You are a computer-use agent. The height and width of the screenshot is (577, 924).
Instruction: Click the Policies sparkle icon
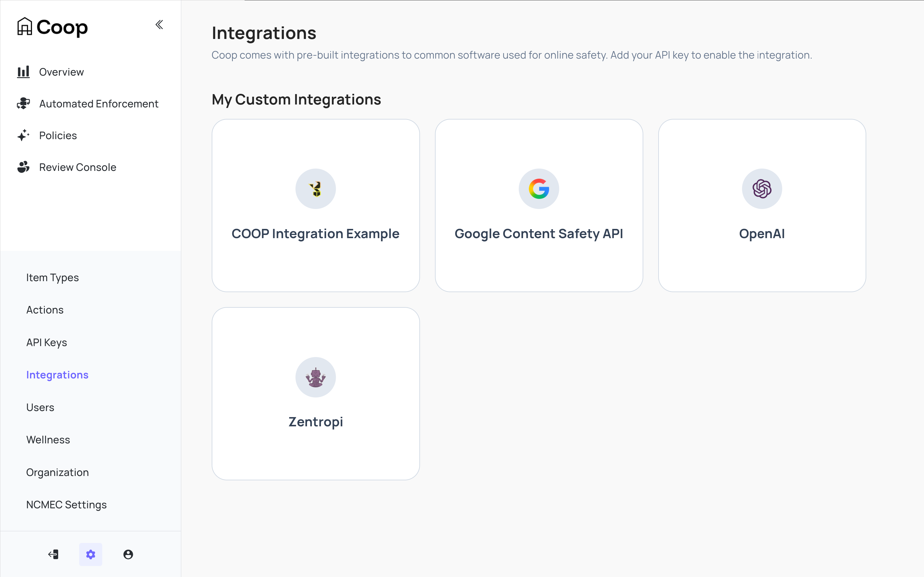pyautogui.click(x=23, y=135)
